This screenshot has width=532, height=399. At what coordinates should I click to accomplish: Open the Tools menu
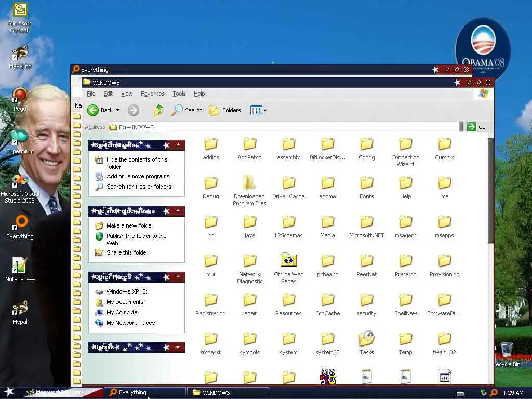tap(179, 94)
